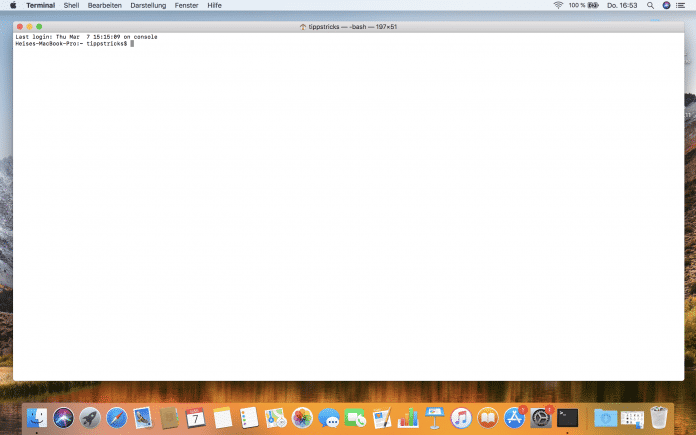Open the Shell menu
Viewport: 696px width, 435px height.
[71, 5]
